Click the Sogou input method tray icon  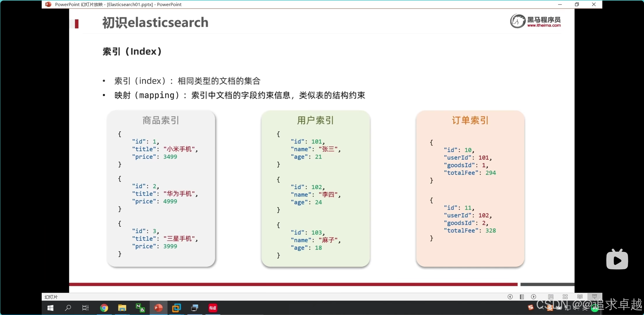coord(531,307)
